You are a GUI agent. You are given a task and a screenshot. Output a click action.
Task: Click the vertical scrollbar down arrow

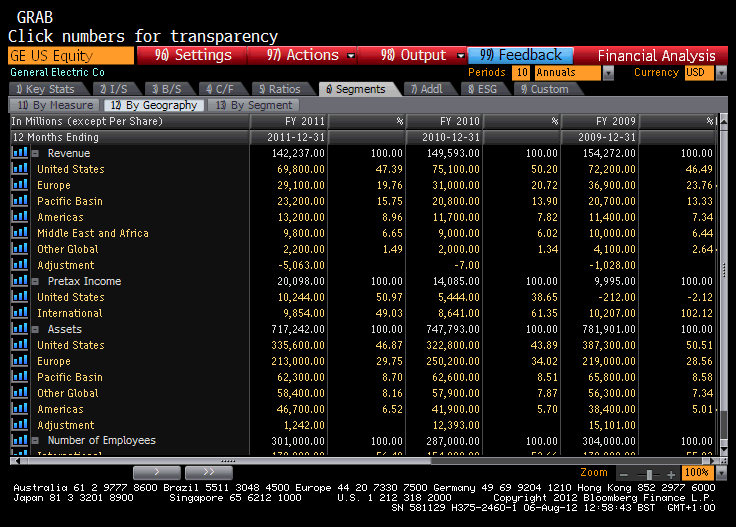coord(723,450)
